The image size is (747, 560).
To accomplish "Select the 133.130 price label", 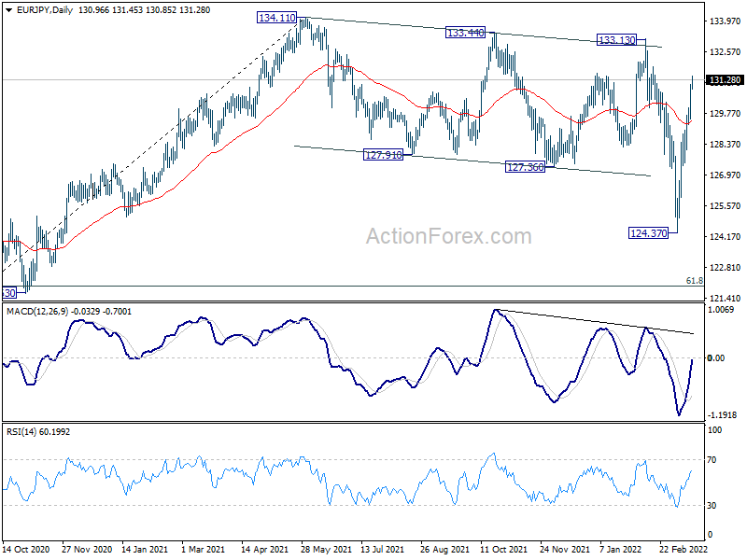I will click(616, 40).
